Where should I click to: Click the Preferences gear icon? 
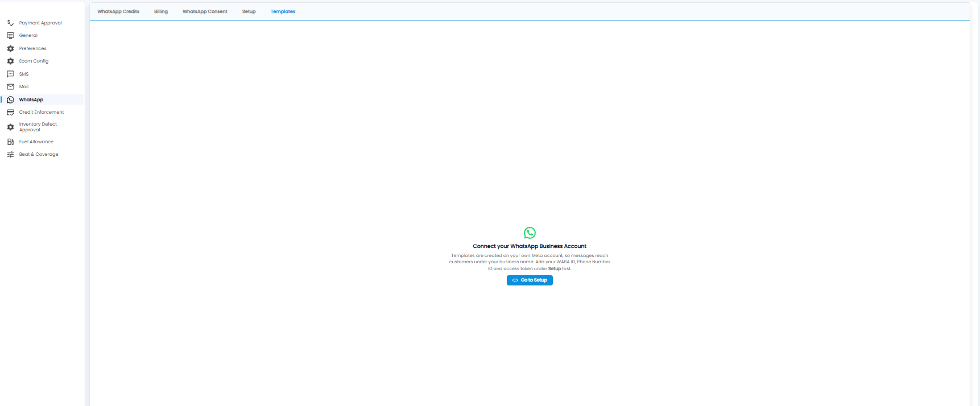click(10, 48)
